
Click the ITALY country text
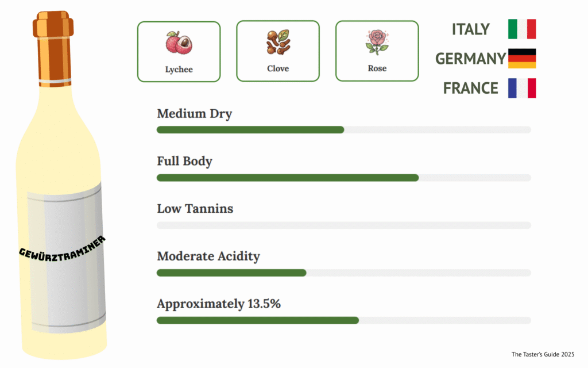(470, 29)
